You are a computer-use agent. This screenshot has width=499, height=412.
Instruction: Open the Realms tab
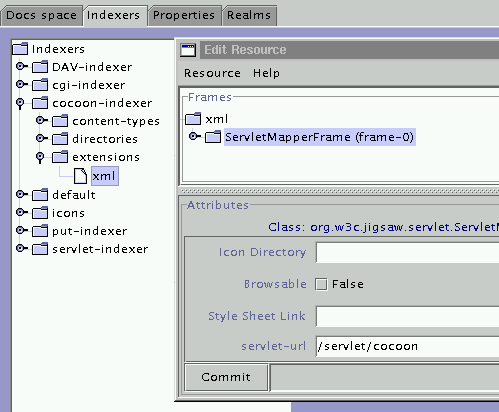[249, 15]
